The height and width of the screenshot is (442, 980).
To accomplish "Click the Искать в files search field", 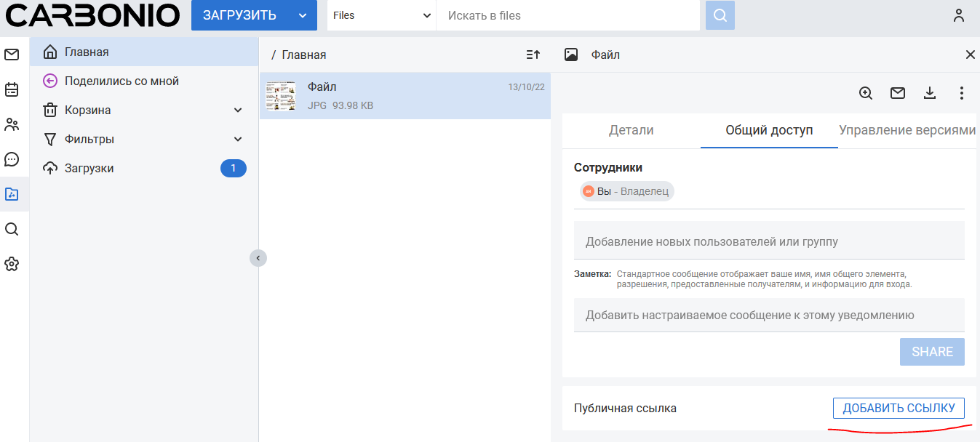I will click(x=570, y=15).
